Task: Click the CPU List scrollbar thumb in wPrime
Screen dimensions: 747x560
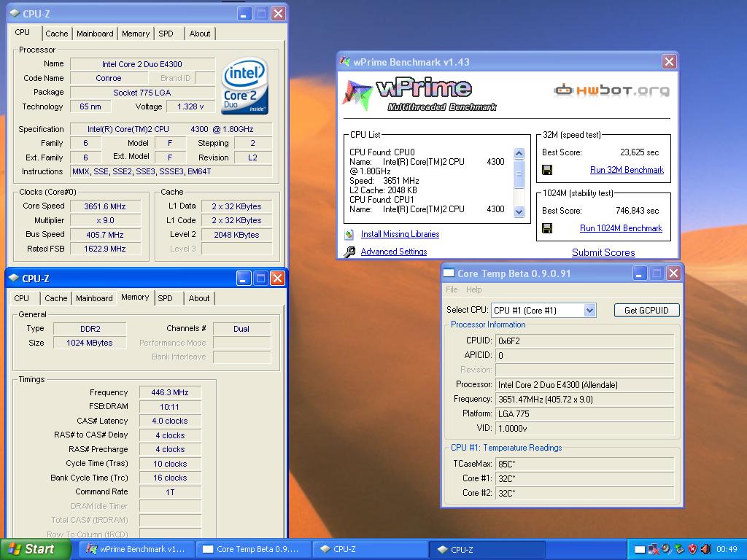Action: [x=519, y=175]
